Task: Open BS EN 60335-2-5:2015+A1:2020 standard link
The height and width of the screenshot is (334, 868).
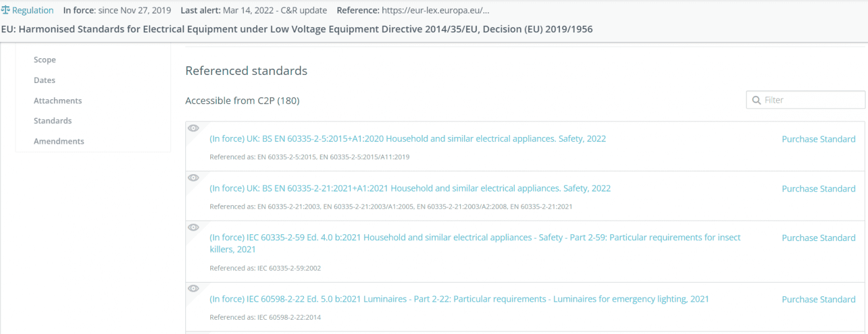Action: pos(407,139)
